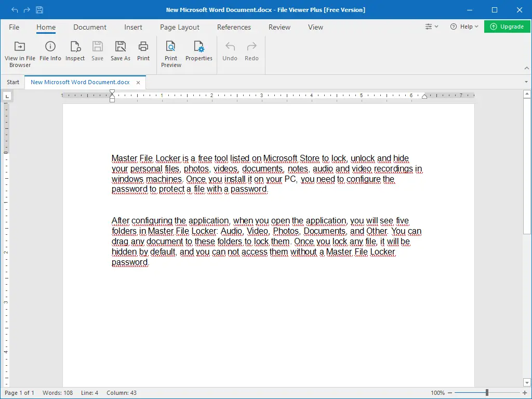
Task: Open document Properties
Action: pyautogui.click(x=199, y=51)
